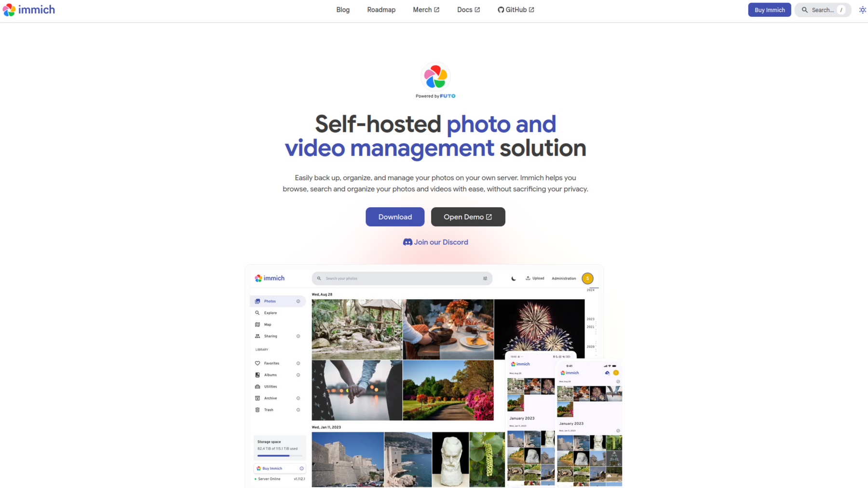Image resolution: width=868 pixels, height=488 pixels.
Task: Click the Server Online status text
Action: point(269,479)
